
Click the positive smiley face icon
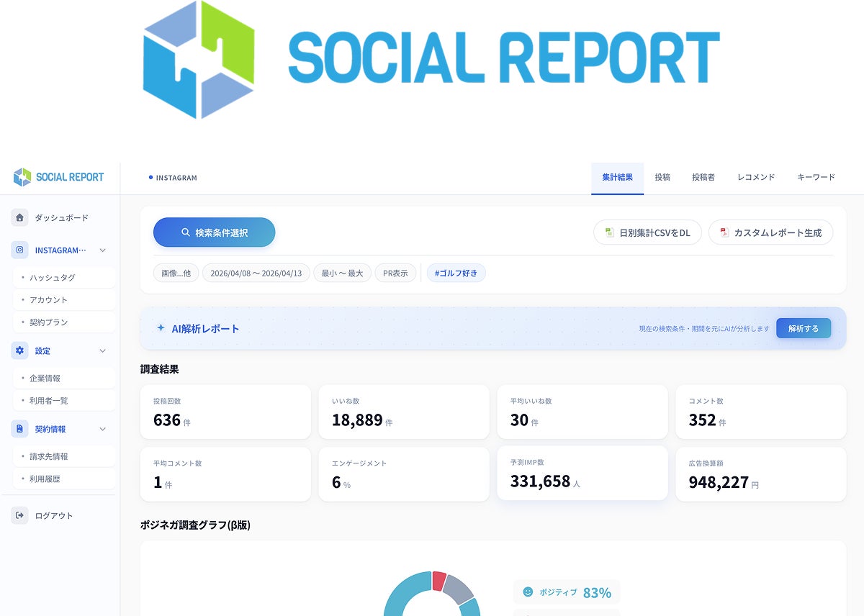click(528, 592)
